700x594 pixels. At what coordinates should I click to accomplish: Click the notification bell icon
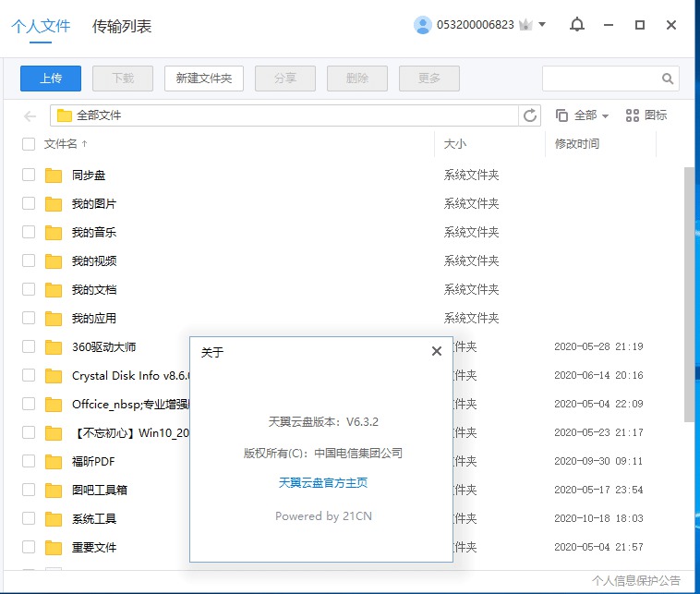tap(577, 25)
